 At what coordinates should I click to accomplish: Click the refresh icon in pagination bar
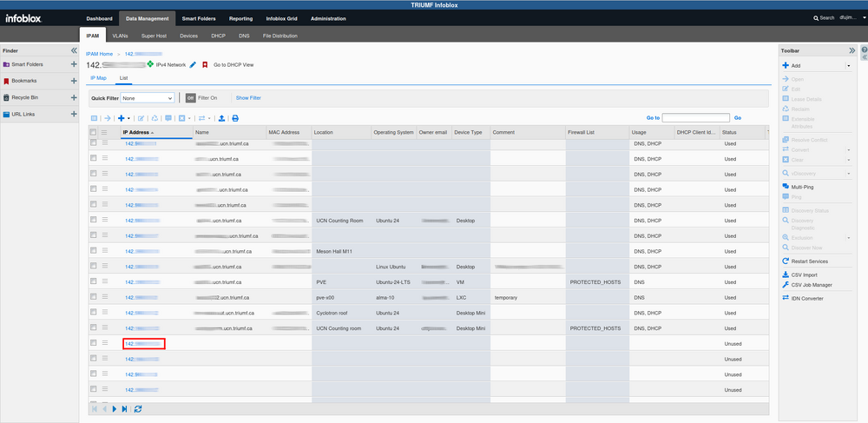138,408
